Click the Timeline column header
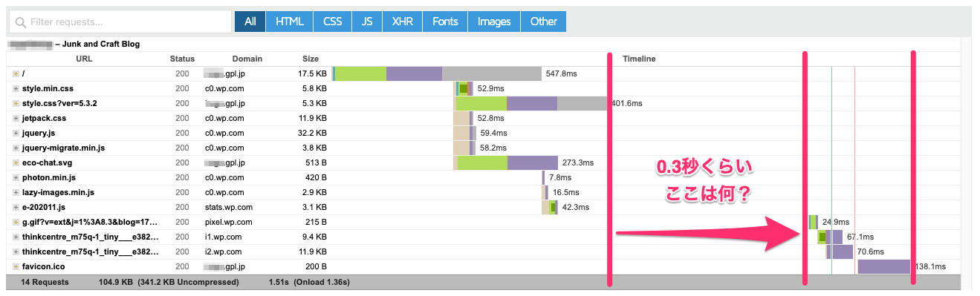Viewport: 980px width, 296px height. (x=639, y=59)
